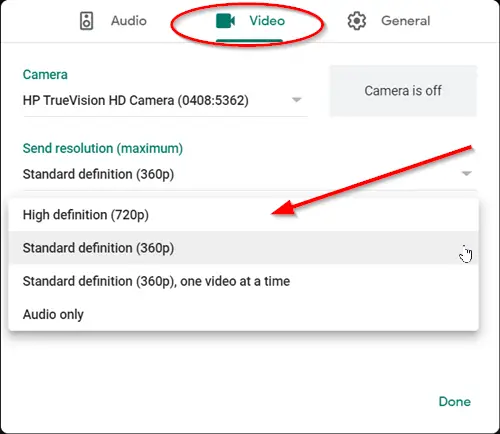Pick Standard definition one video at a time

(244, 281)
